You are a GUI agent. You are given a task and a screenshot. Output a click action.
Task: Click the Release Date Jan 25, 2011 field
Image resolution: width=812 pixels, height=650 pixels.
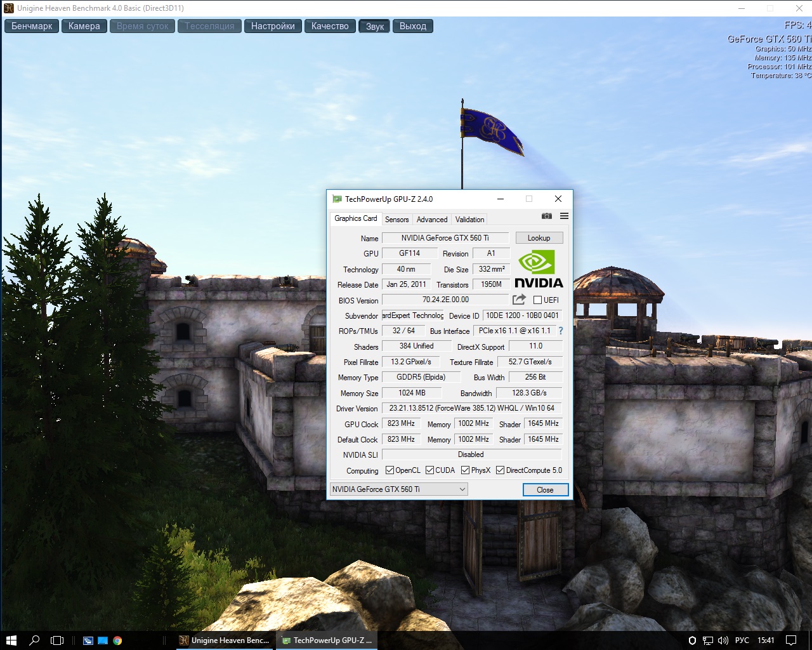click(406, 284)
